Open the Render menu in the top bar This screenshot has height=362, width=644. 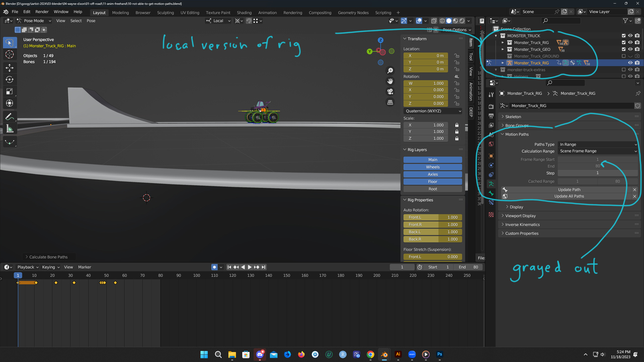point(41,11)
